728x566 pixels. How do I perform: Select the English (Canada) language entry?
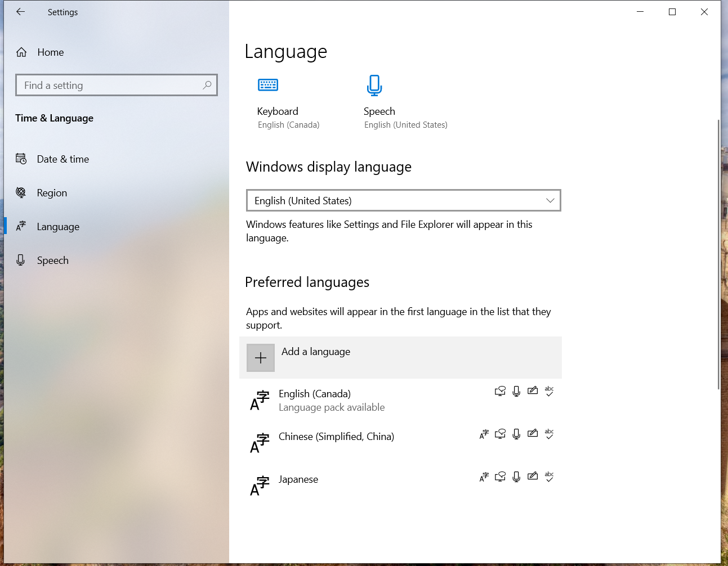click(x=315, y=394)
